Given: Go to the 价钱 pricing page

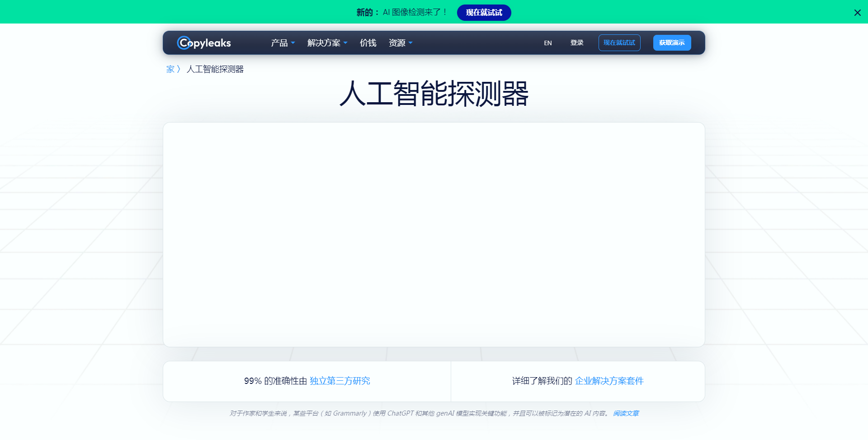Looking at the screenshot, I should point(368,43).
